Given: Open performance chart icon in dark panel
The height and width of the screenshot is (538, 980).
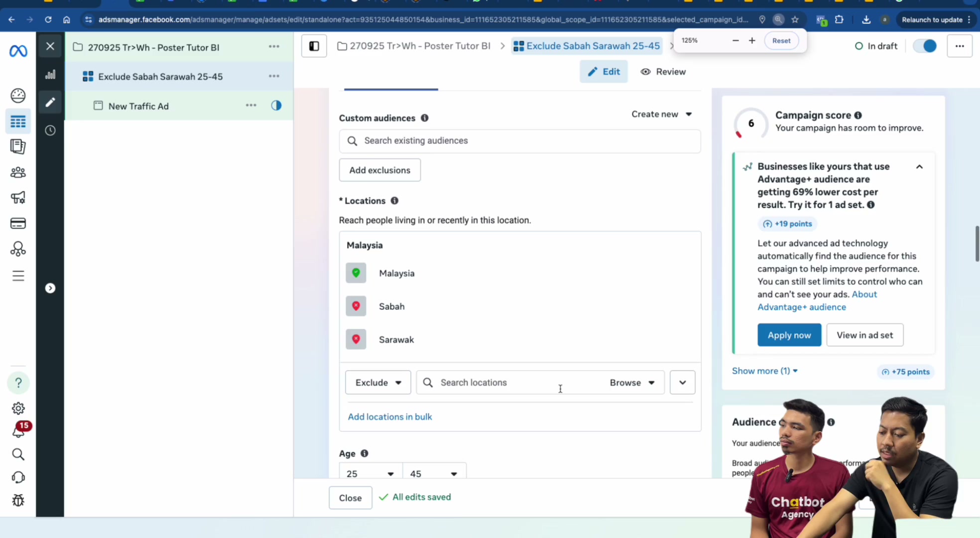Looking at the screenshot, I should click(50, 75).
